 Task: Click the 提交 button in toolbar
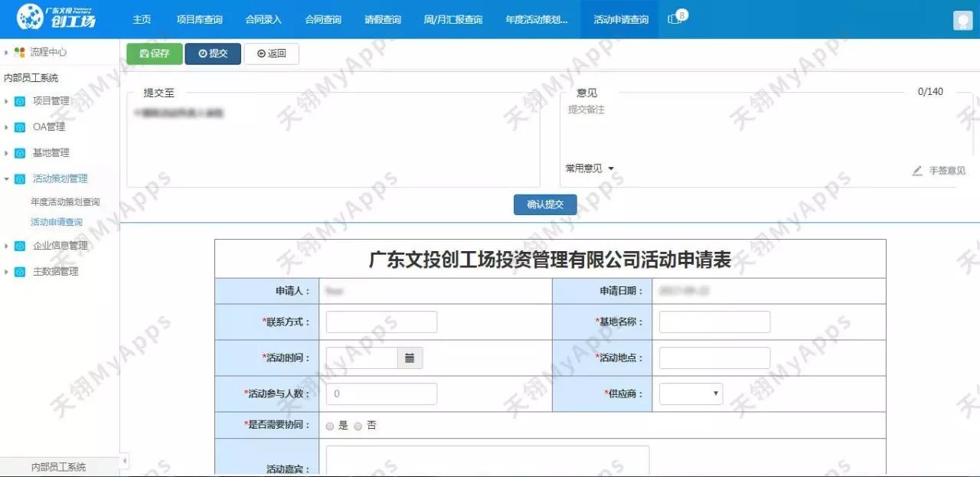[x=213, y=54]
